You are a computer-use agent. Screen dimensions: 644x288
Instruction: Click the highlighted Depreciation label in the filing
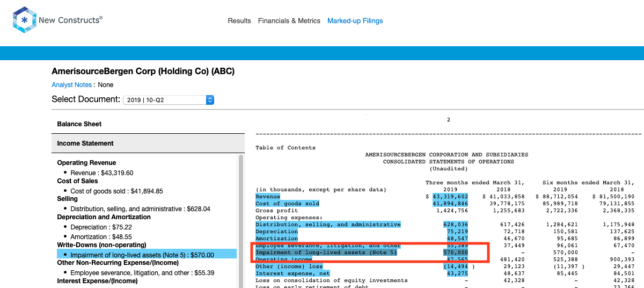click(x=276, y=232)
